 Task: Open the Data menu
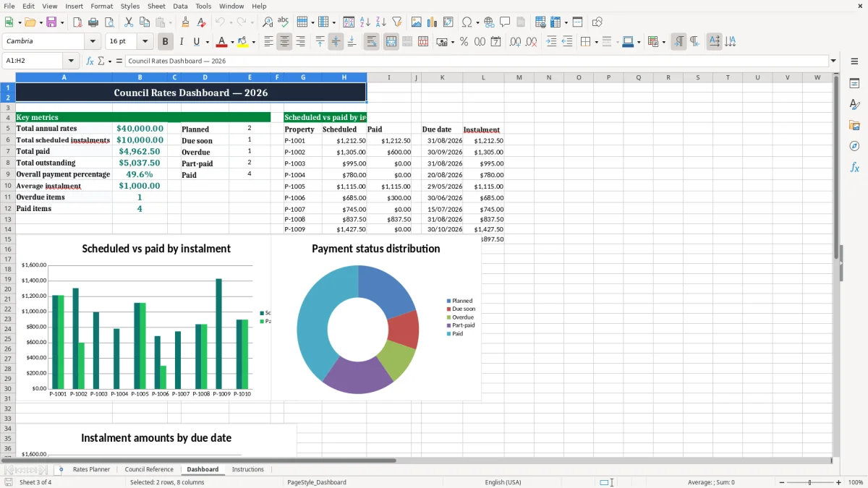[x=180, y=6]
